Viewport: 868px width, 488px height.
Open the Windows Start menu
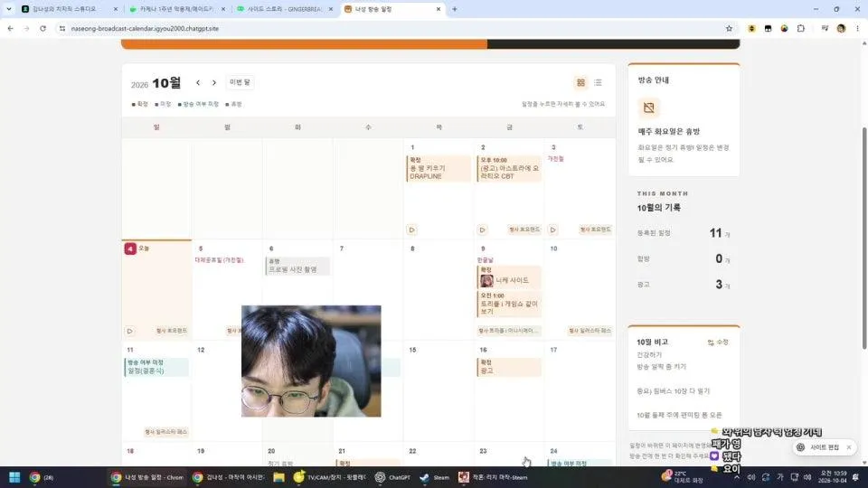(x=15, y=477)
